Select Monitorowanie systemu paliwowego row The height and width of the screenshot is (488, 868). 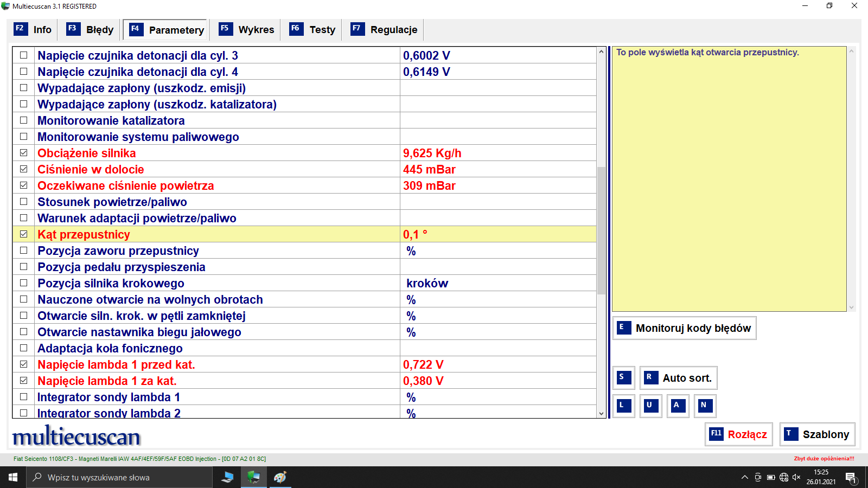coord(304,137)
